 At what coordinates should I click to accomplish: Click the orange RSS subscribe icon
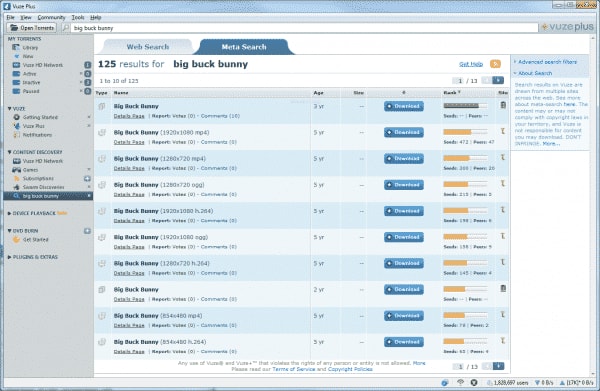(x=495, y=64)
